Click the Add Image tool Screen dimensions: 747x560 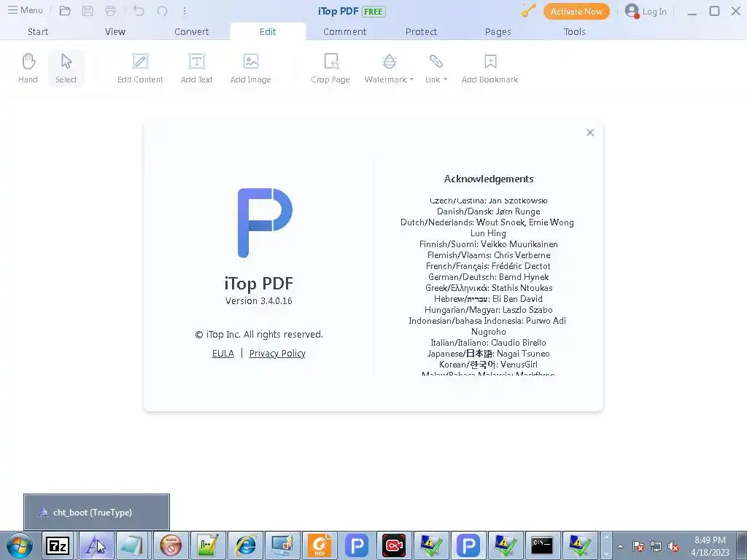(x=251, y=69)
